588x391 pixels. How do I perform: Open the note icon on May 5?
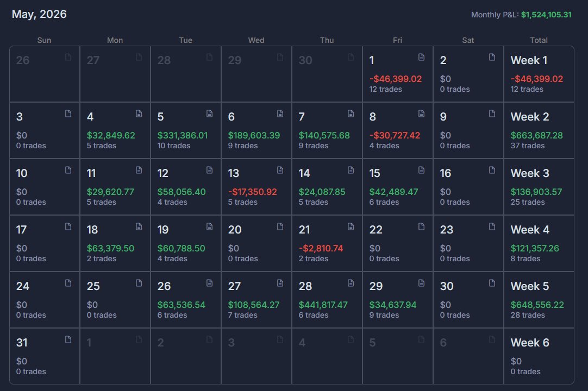pyautogui.click(x=209, y=113)
